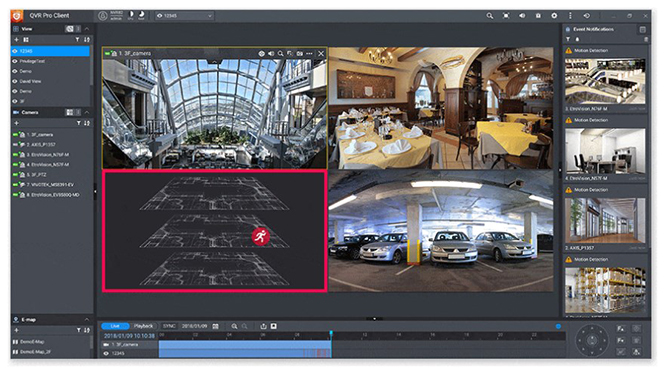The width and height of the screenshot is (665, 374).
Task: Zoom in the timeline
Action: 234,326
